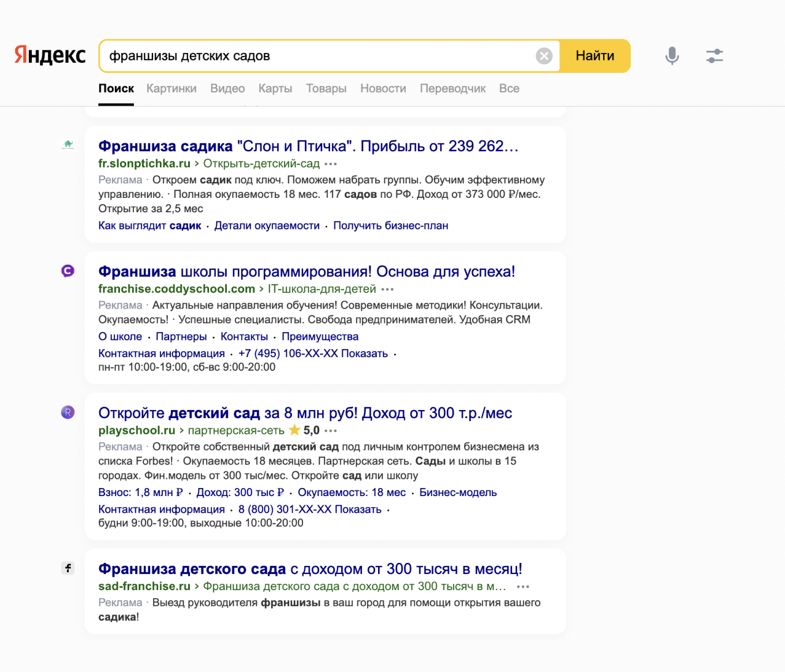Click text "пн-пт 10:00-19:00, сб-вс 9:00-20:00"
785x672 pixels.
point(187,367)
